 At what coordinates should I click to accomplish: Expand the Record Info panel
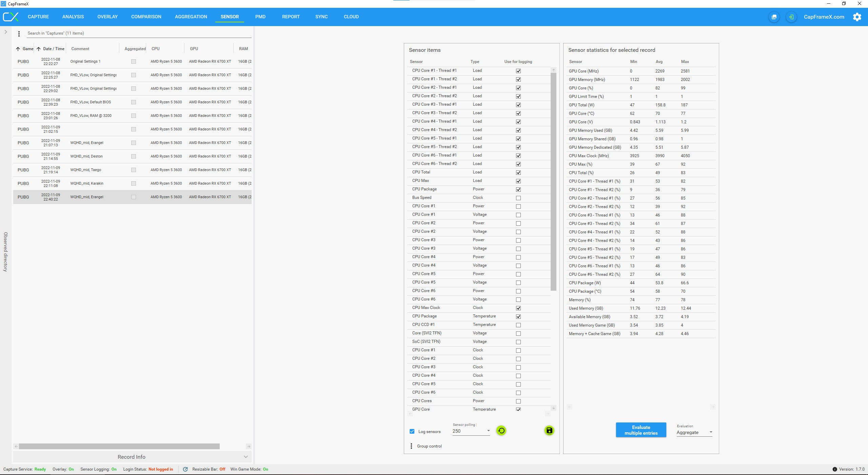(x=132, y=457)
